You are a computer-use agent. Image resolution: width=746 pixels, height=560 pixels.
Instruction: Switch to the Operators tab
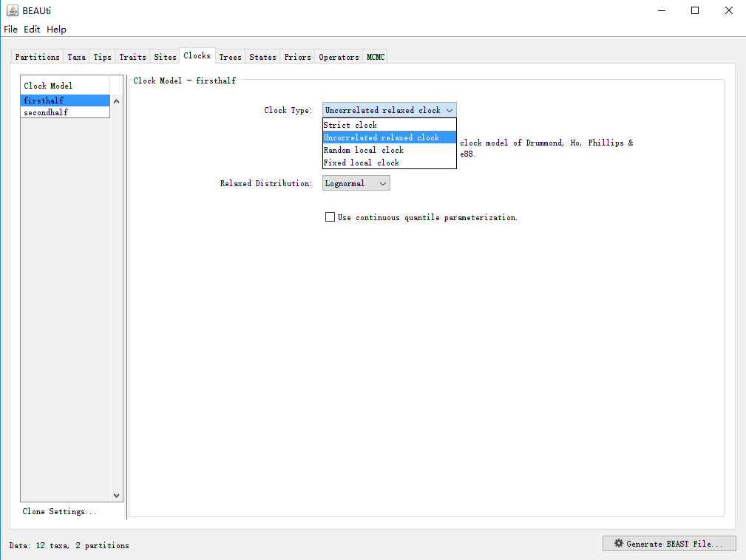click(339, 57)
